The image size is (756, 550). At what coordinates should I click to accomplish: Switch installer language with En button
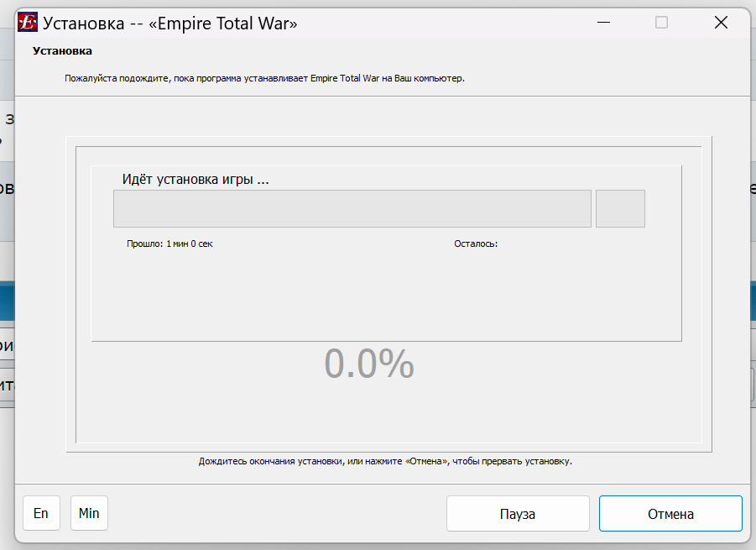(41, 513)
